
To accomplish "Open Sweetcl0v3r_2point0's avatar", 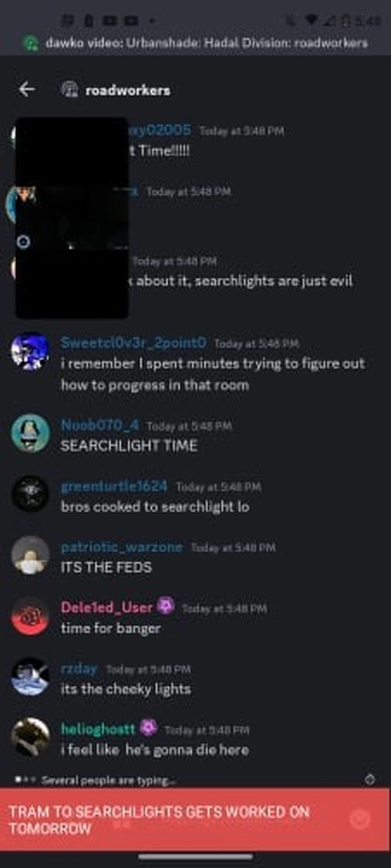I will pos(30,351).
